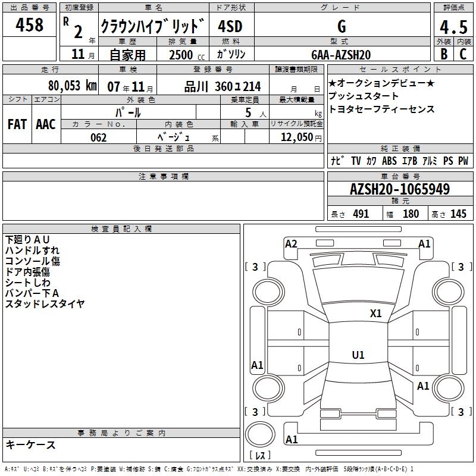Click the アルミ alloy wheel indicator
This screenshot has height=476, width=476.
429,161
